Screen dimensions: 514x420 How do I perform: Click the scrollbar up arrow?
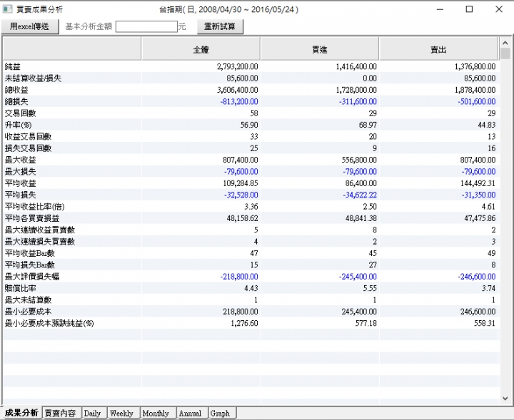point(505,43)
